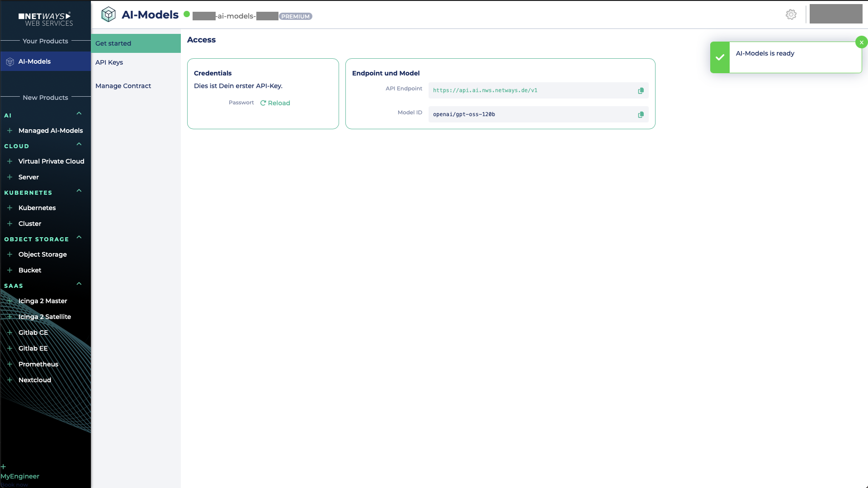Click plus icon next to Icinga 2 Satellite
868x488 pixels.
tap(9, 317)
